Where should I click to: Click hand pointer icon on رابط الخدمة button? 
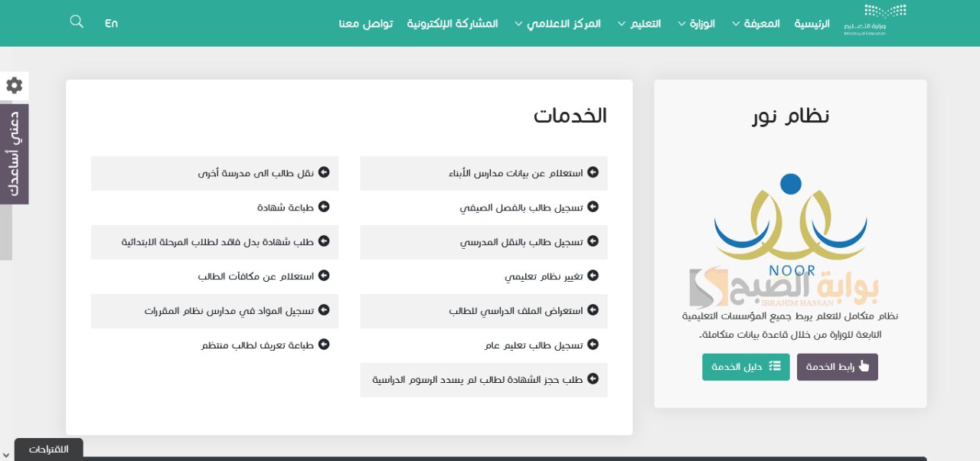click(x=864, y=366)
